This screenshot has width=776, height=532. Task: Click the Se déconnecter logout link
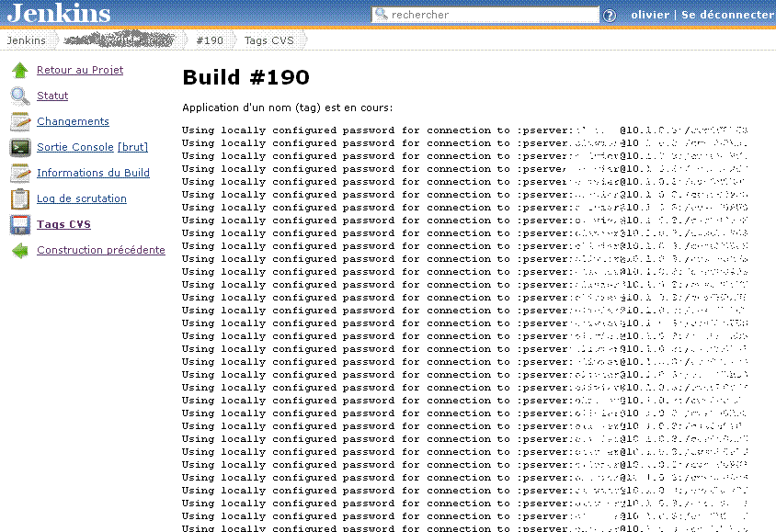[727, 15]
